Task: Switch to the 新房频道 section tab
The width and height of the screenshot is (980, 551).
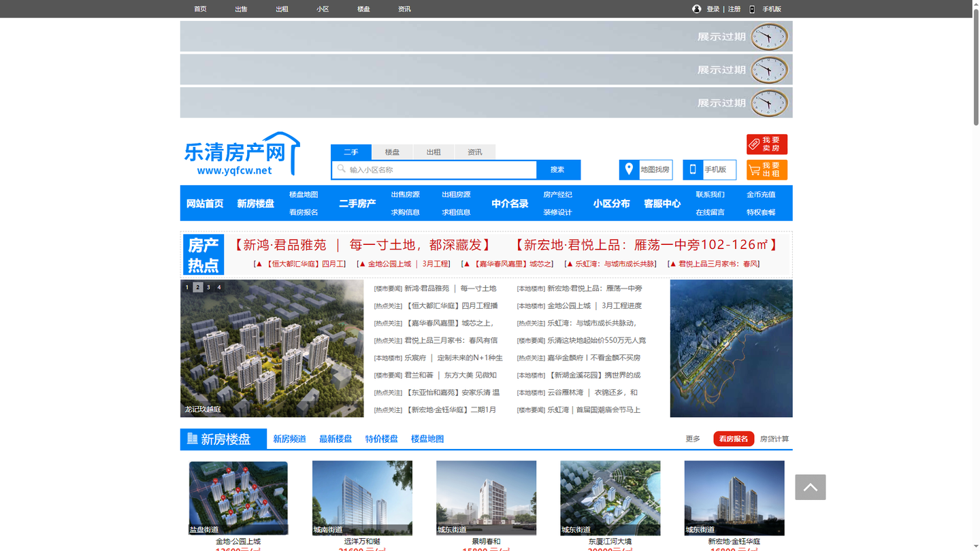Action: [x=290, y=439]
